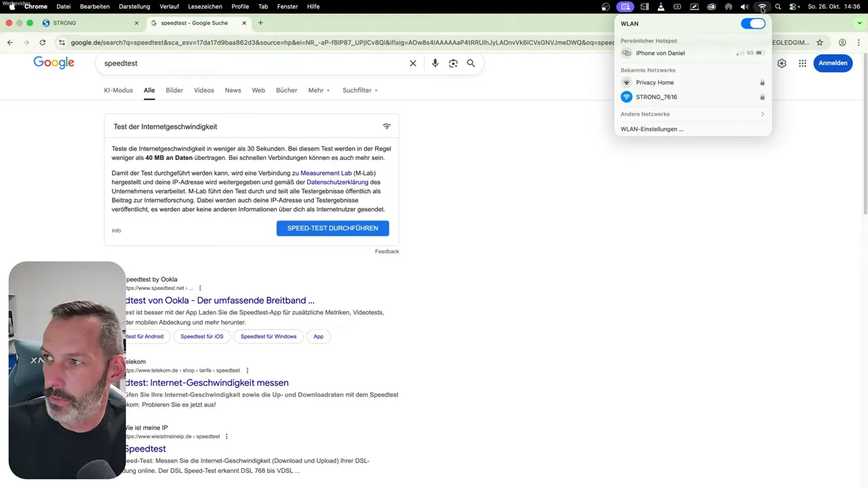Image resolution: width=868 pixels, height=488 pixels.
Task: Open Google settings gear icon
Action: tap(782, 63)
